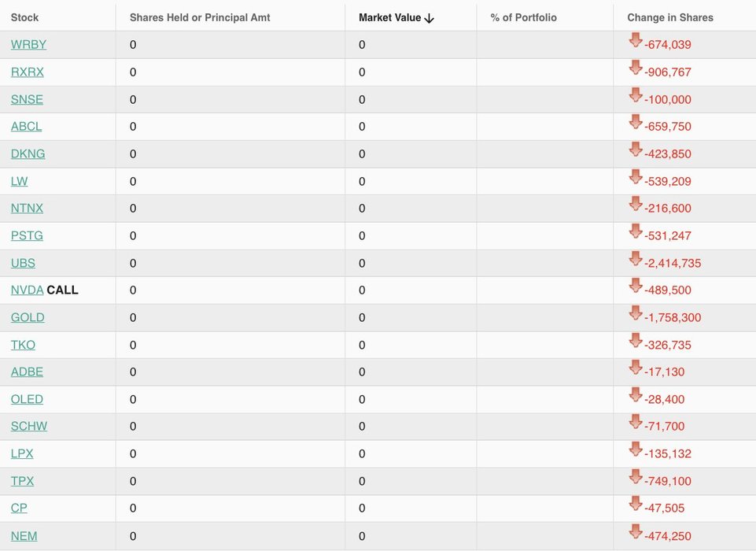Image resolution: width=756 pixels, height=551 pixels.
Task: Open the NEM ticker link
Action: [x=24, y=536]
